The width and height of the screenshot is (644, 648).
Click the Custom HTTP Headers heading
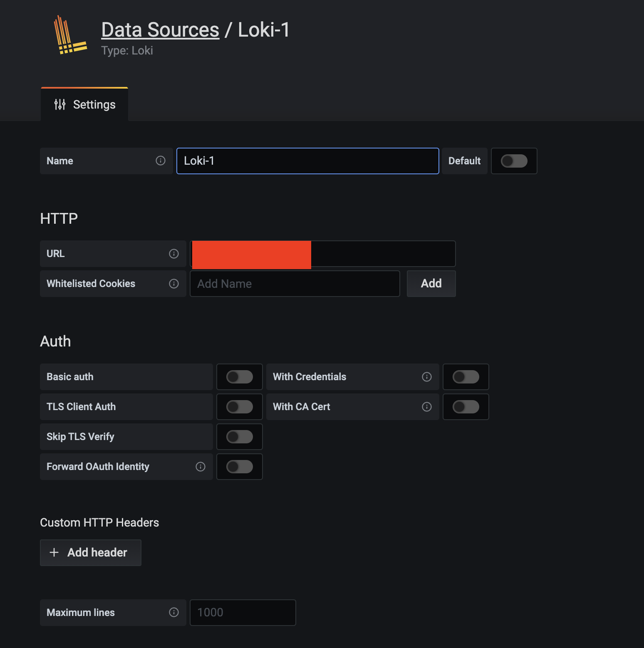[99, 522]
